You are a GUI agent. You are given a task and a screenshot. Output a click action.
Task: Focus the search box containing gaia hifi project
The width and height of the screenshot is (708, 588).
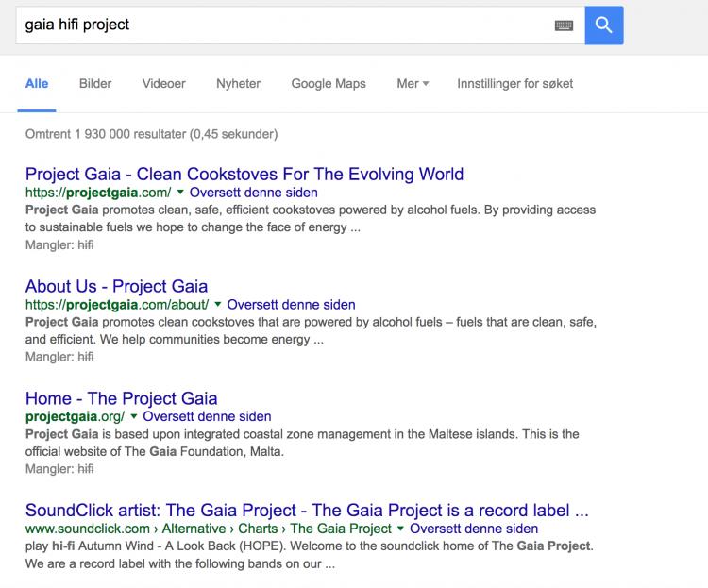[300, 25]
